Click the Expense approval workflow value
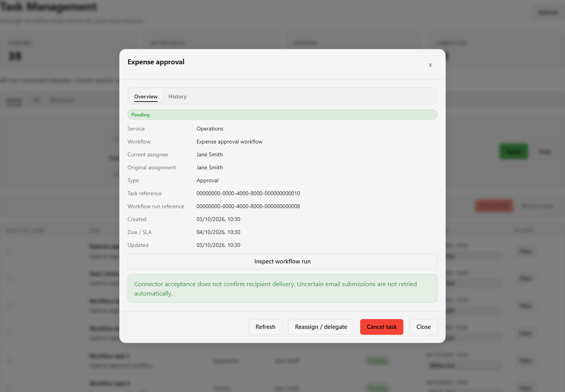Viewport: 565px width, 392px height. click(x=230, y=142)
